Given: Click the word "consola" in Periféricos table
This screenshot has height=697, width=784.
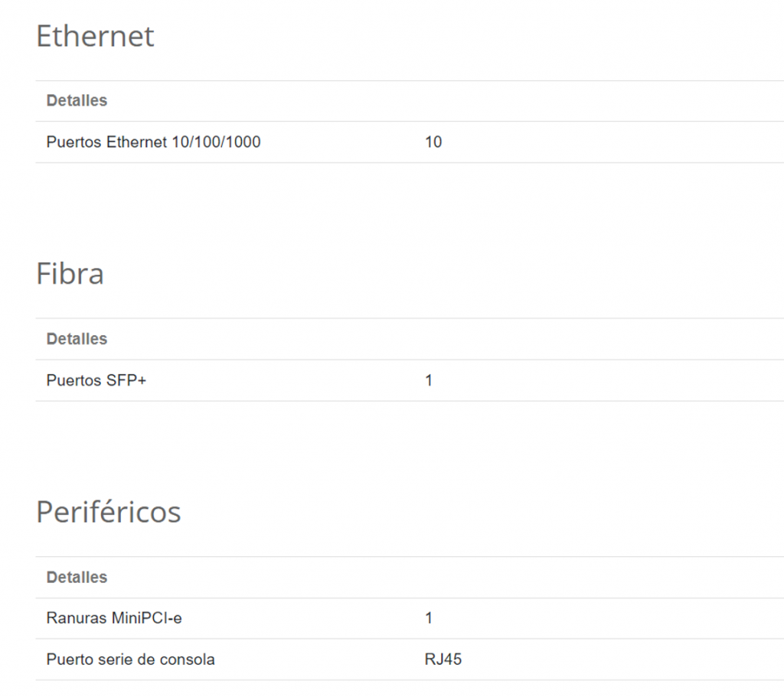Looking at the screenshot, I should click(x=188, y=659).
